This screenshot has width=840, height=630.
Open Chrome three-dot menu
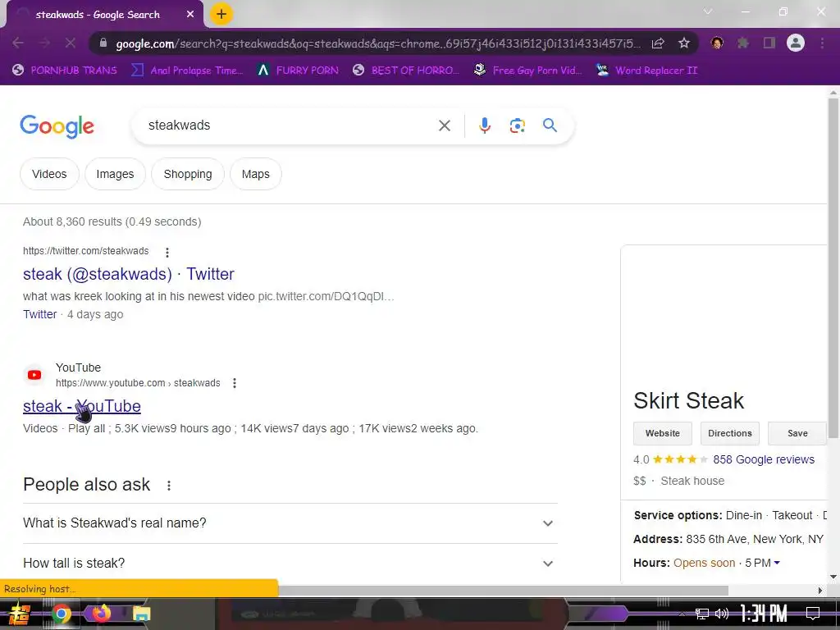pos(822,43)
